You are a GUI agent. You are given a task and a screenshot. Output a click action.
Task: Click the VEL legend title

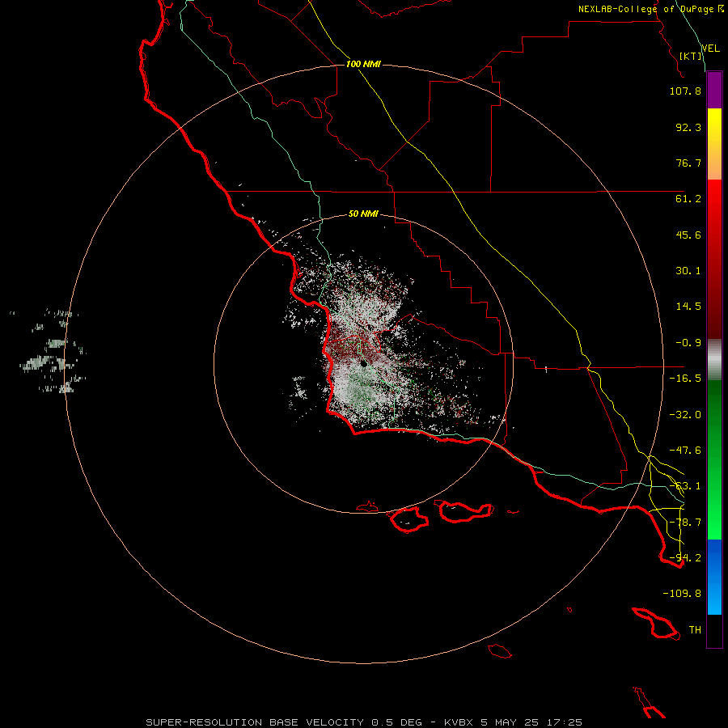(710, 49)
